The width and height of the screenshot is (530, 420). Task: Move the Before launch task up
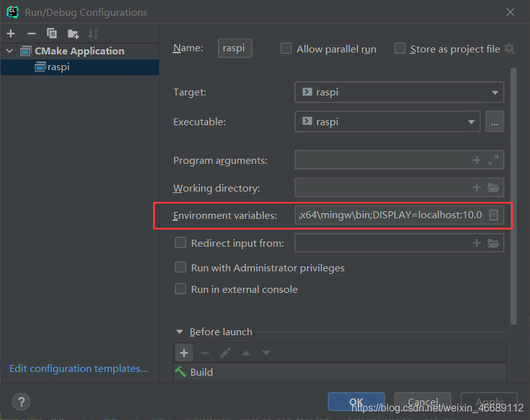pyautogui.click(x=246, y=353)
